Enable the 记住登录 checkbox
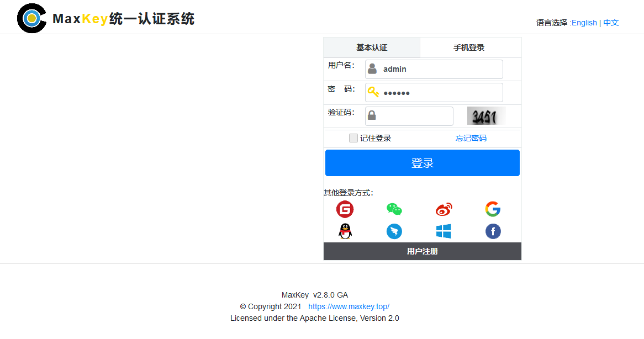 coord(353,138)
